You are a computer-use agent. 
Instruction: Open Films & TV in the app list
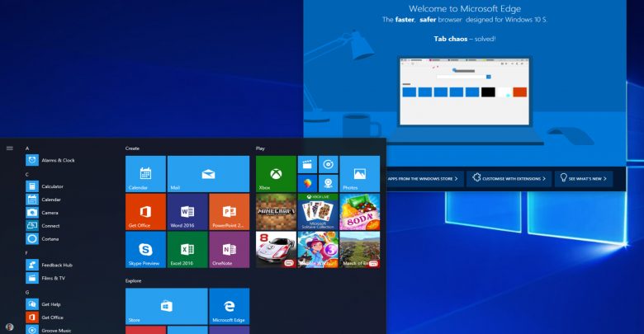tap(45, 278)
